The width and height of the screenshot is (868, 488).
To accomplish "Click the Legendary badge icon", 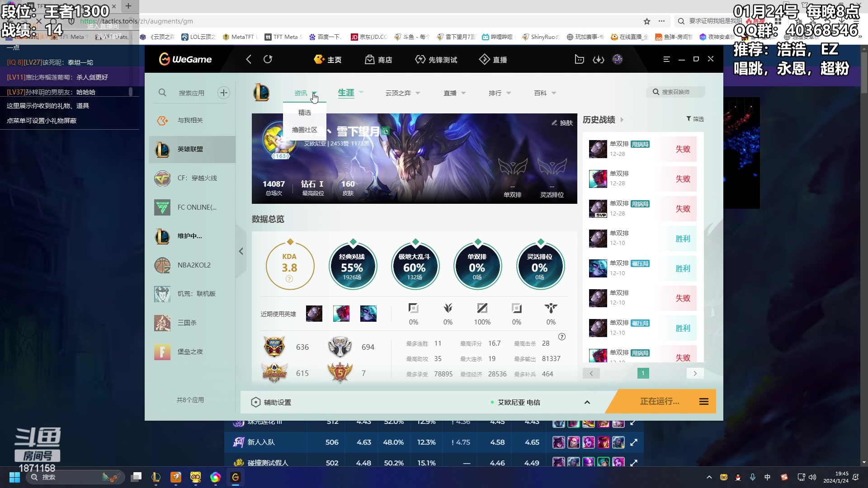I will (x=274, y=373).
